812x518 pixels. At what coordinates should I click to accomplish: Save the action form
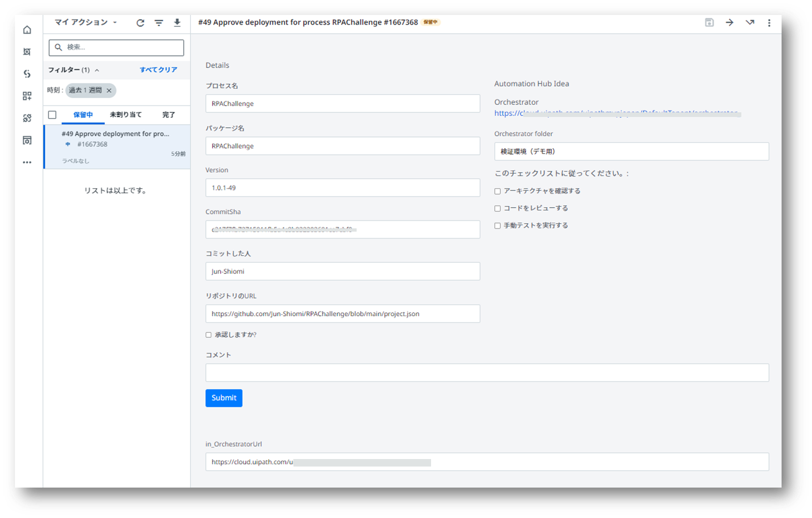click(710, 22)
